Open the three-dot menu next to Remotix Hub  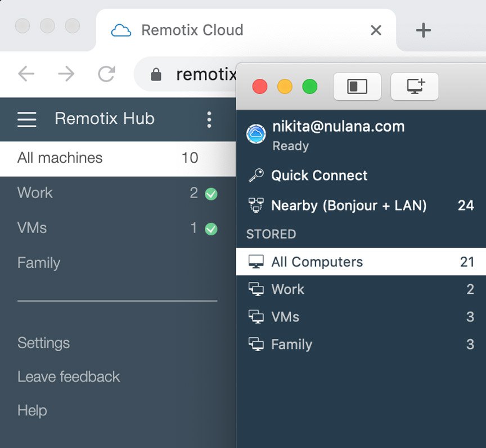pyautogui.click(x=209, y=119)
